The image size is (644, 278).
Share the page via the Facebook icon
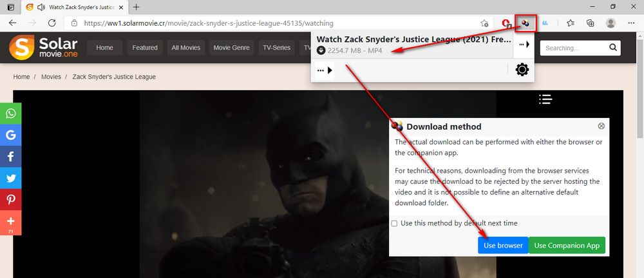11,156
